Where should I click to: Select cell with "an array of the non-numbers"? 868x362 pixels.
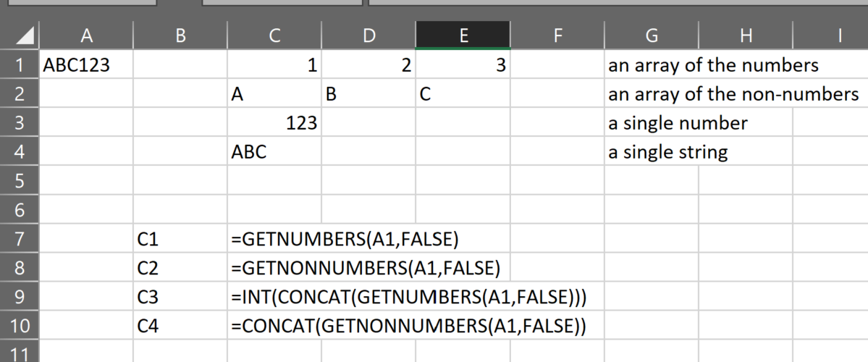(x=733, y=94)
